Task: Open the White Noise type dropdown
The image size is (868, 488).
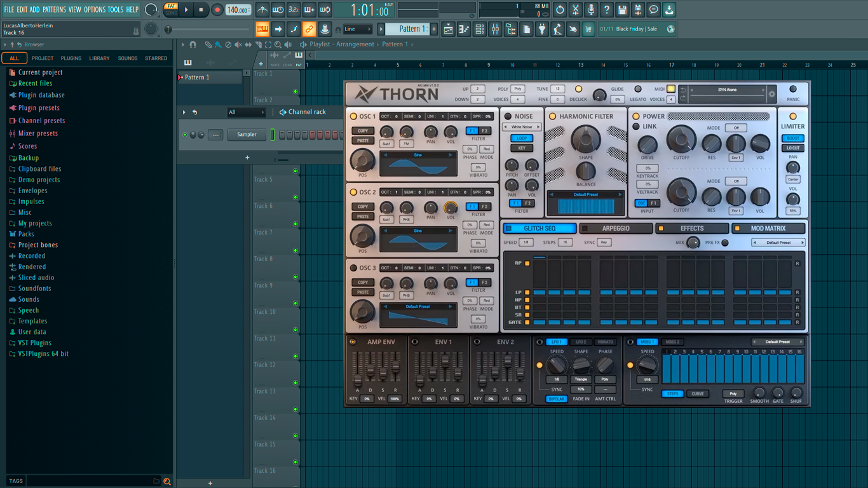Action: (x=522, y=127)
